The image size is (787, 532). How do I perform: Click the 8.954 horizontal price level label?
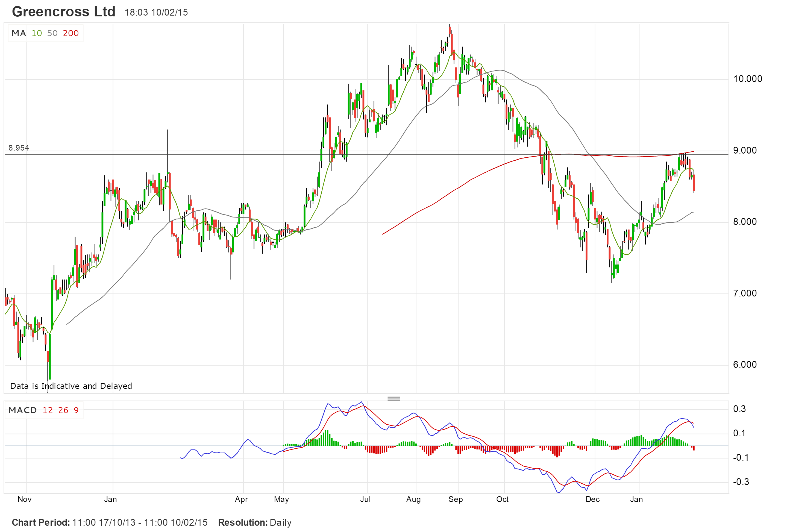tap(19, 148)
